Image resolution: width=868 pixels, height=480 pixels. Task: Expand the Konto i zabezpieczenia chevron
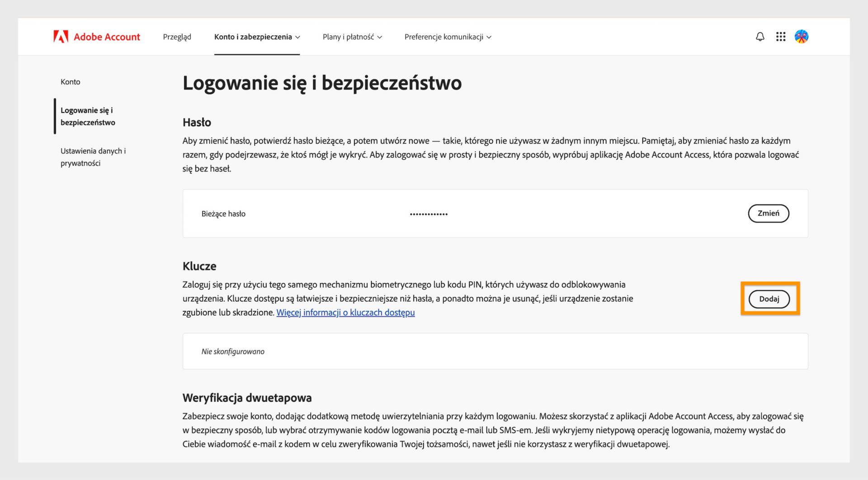(298, 38)
